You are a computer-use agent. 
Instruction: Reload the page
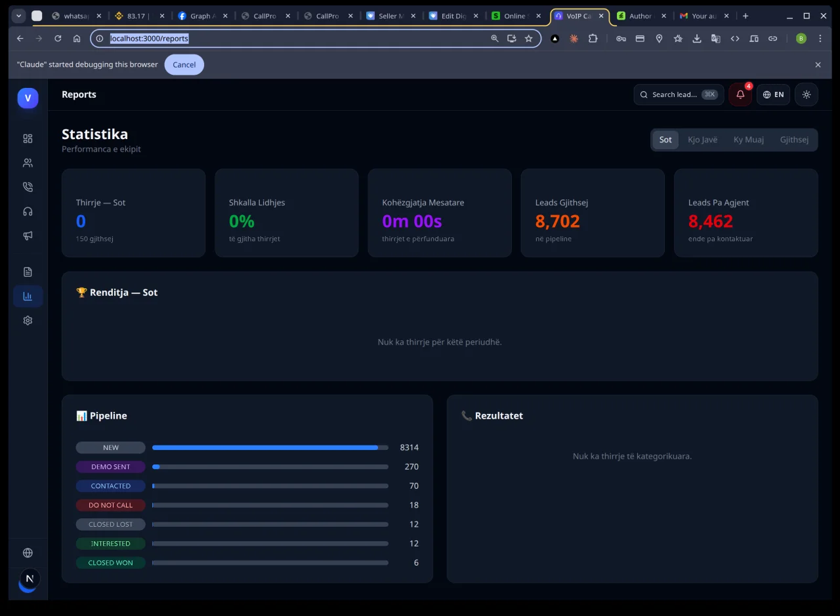pos(58,39)
